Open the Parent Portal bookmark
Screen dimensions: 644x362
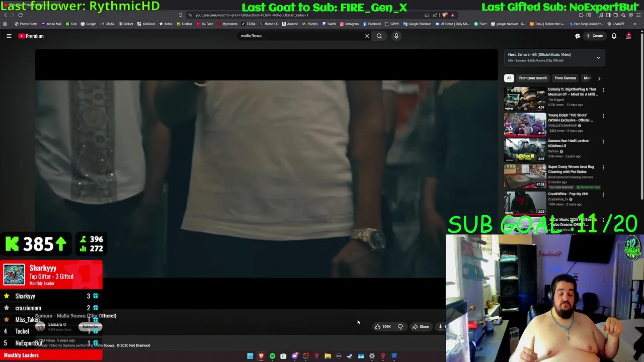point(26,24)
